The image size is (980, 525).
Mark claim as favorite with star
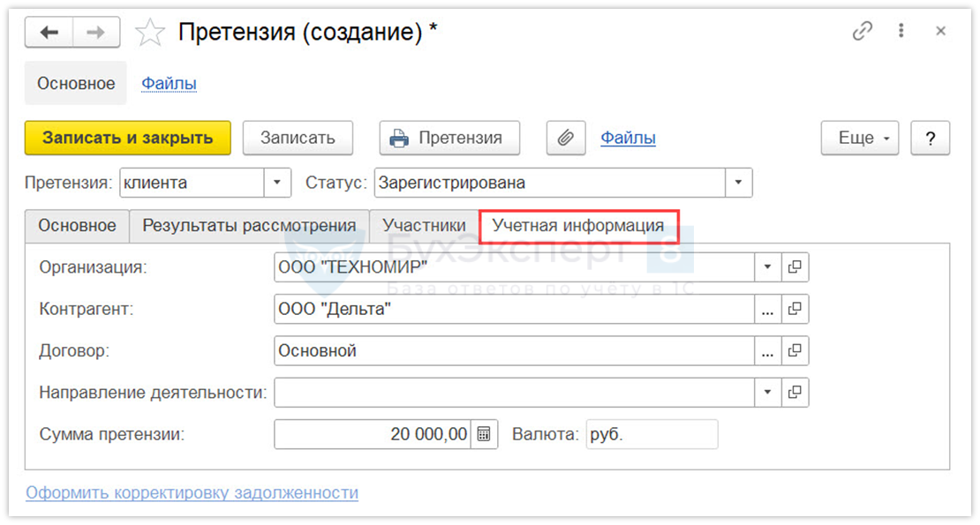tap(150, 34)
